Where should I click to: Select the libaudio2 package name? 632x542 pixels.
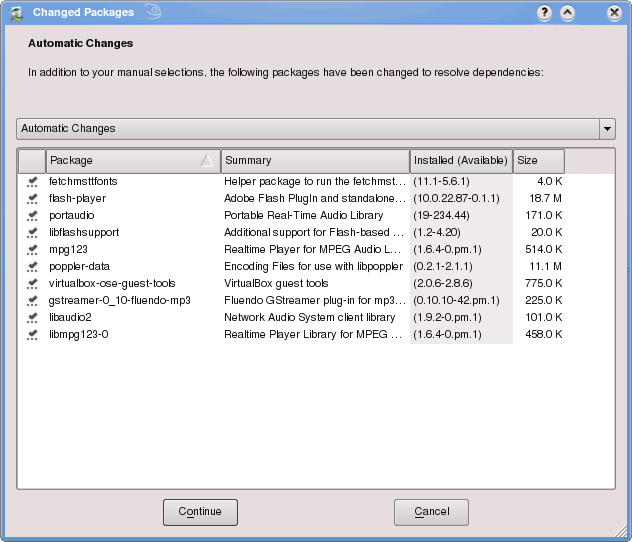pyautogui.click(x=70, y=318)
